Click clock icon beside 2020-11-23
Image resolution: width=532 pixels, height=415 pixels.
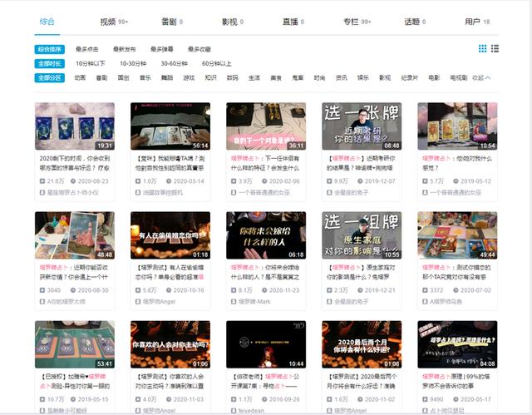pyautogui.click(x=266, y=290)
